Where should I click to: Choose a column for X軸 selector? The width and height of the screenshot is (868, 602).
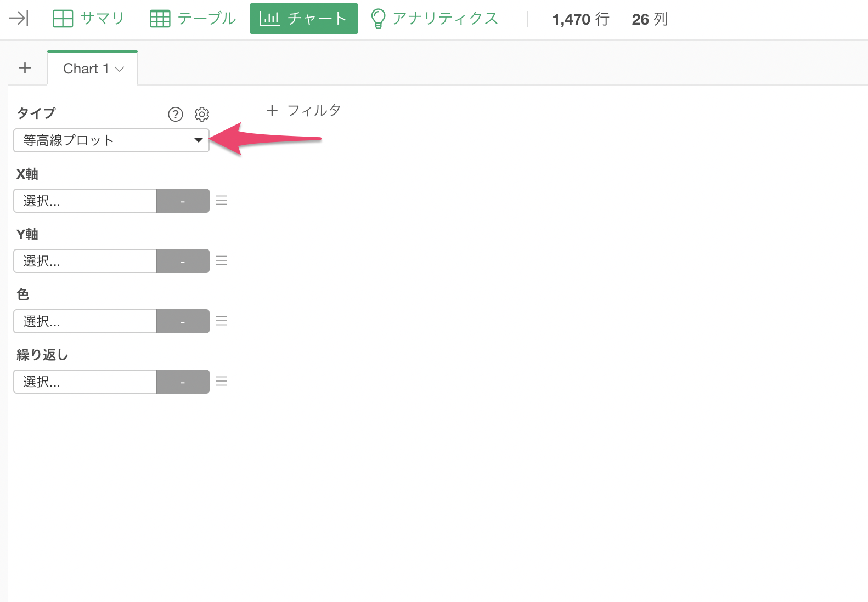pyautogui.click(x=85, y=201)
